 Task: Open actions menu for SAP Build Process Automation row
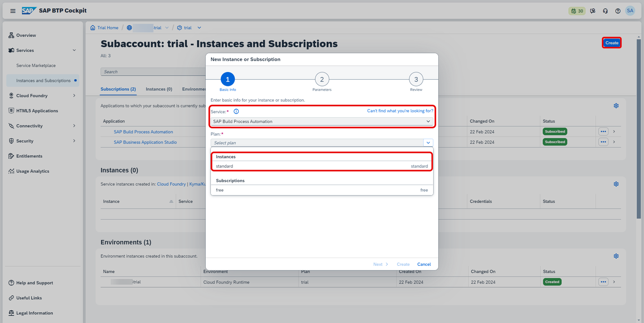604,132
